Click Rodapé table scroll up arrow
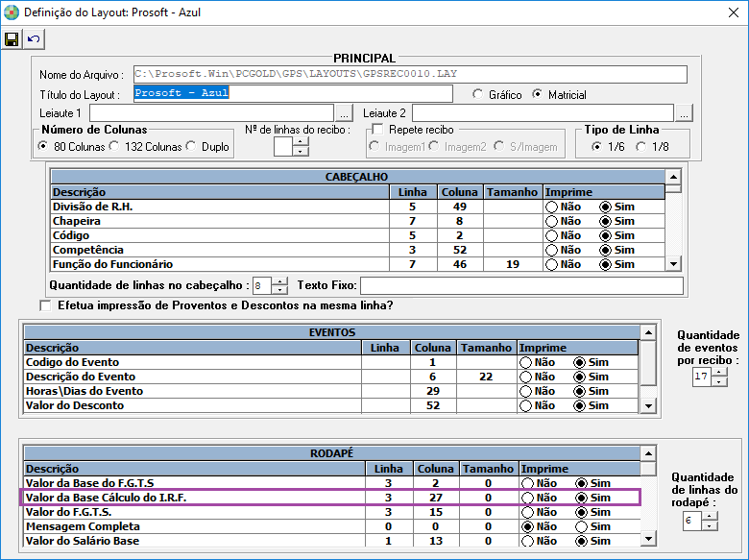 pos(648,453)
